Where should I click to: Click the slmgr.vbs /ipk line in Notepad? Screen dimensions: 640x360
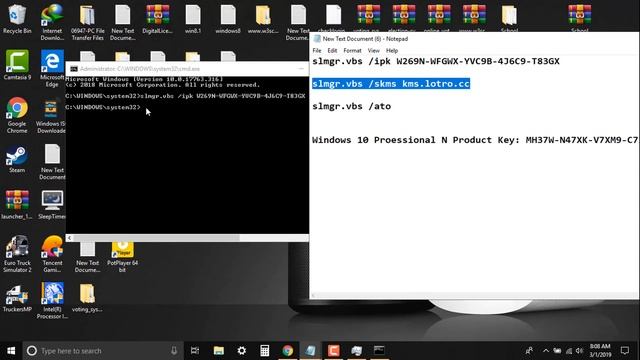pos(436,61)
